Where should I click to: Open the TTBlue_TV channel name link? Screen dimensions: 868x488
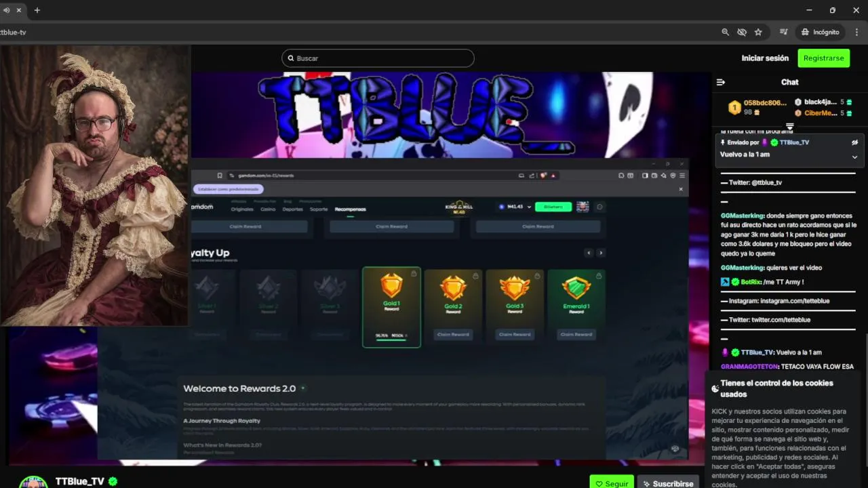pyautogui.click(x=79, y=481)
